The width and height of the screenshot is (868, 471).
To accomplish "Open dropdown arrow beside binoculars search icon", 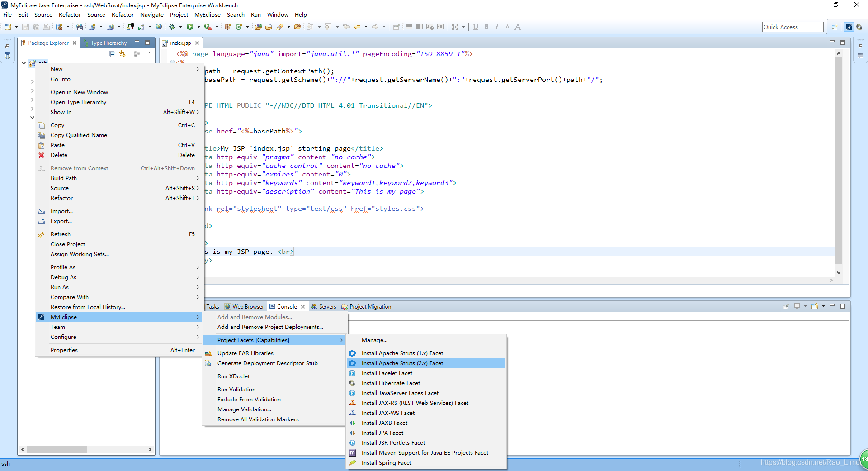I will click(x=463, y=27).
